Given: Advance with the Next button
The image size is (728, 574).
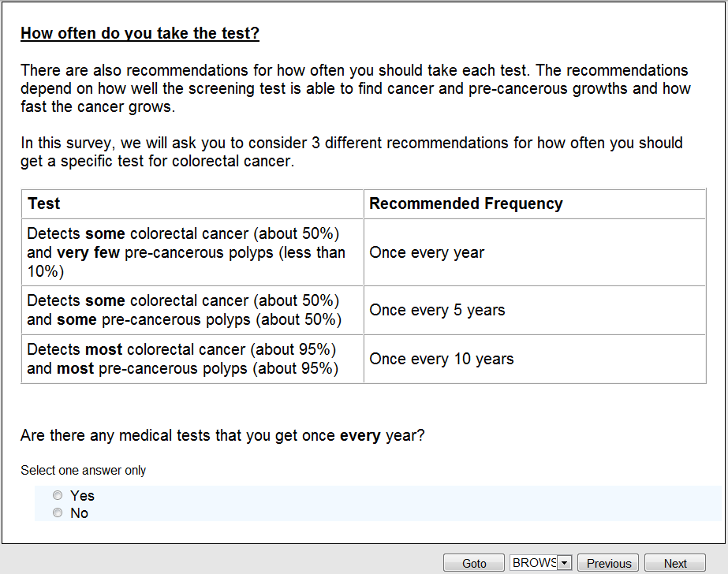Looking at the screenshot, I should (x=675, y=563).
